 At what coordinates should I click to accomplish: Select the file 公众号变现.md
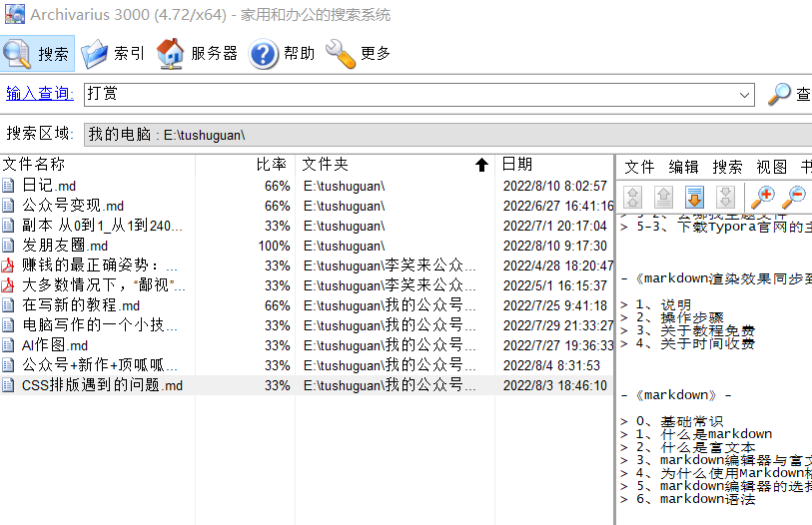point(73,206)
